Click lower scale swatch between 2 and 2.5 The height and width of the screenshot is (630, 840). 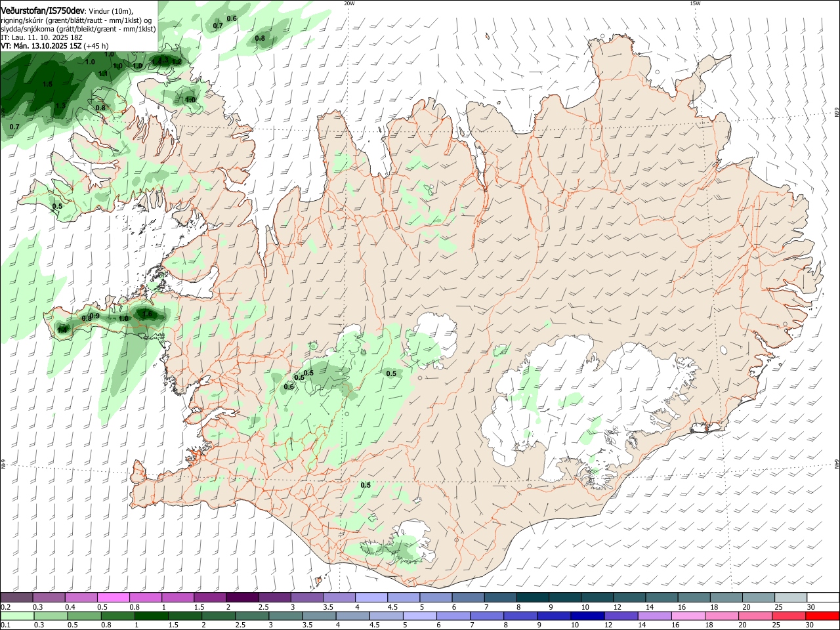219,616
